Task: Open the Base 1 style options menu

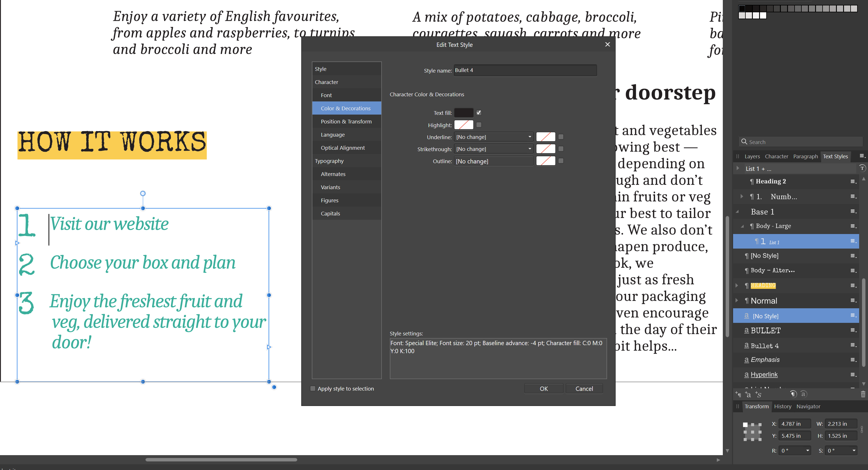Action: point(853,211)
